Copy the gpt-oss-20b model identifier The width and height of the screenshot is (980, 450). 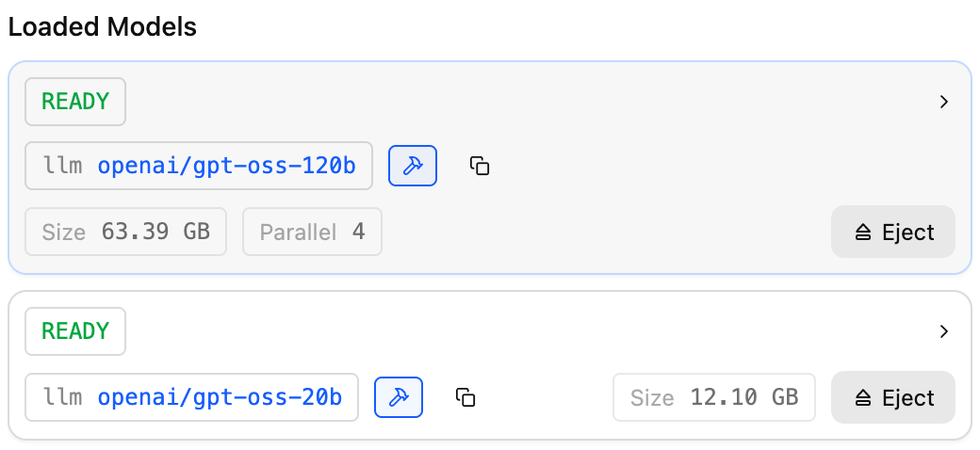465,397
